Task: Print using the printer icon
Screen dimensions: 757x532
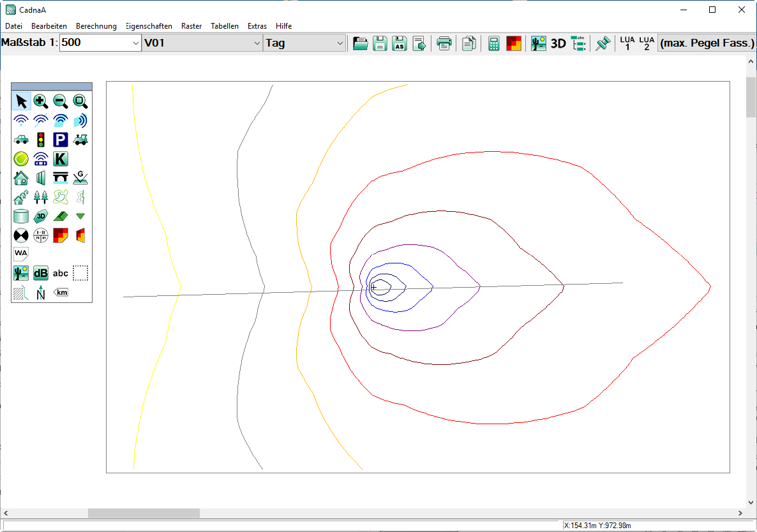Action: point(444,43)
